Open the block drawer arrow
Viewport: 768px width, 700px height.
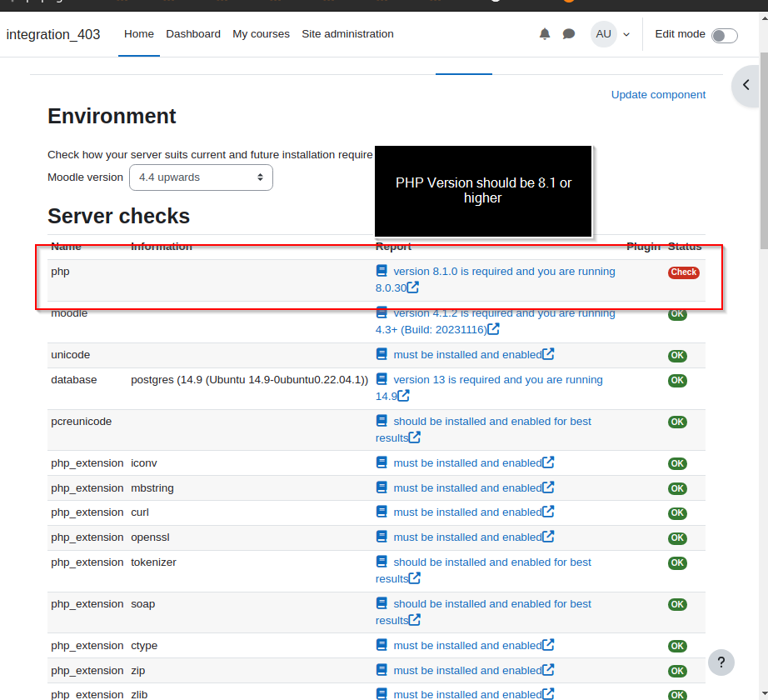click(746, 85)
